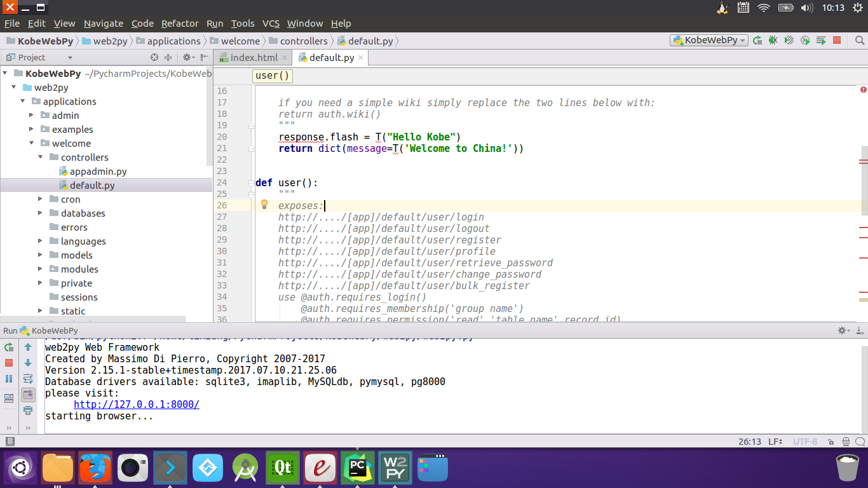Click the tool window quick-access icon at bottom-left
The width and height of the screenshot is (868, 488).
click(x=10, y=442)
